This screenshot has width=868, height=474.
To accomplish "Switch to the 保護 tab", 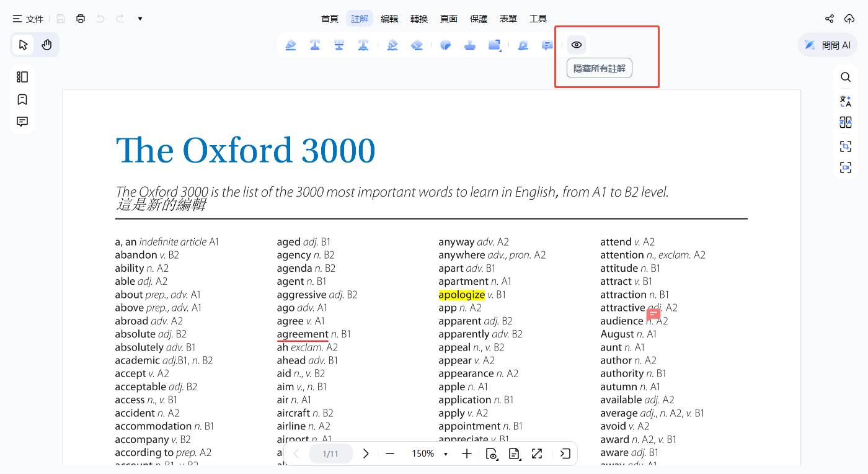I will pos(479,19).
